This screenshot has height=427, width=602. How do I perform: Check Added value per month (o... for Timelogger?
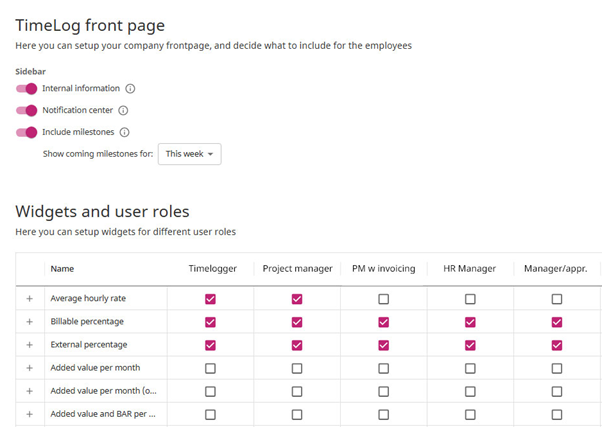(210, 391)
